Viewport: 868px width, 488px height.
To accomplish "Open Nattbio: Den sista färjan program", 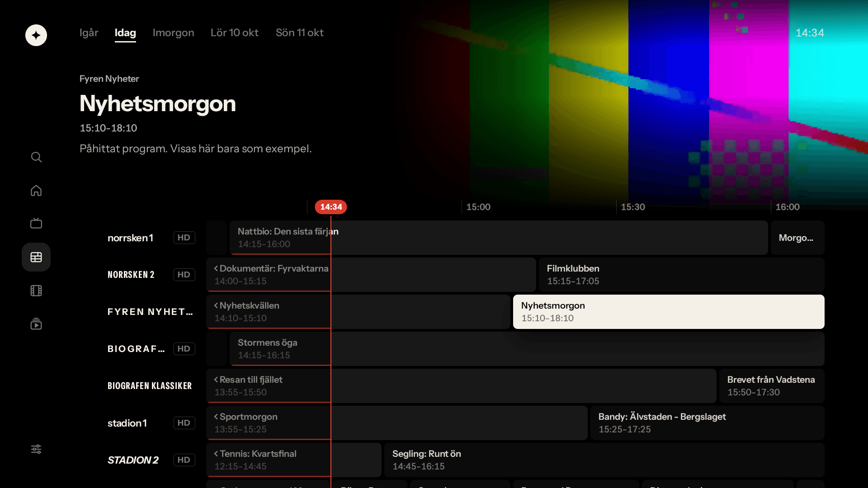I will point(499,238).
